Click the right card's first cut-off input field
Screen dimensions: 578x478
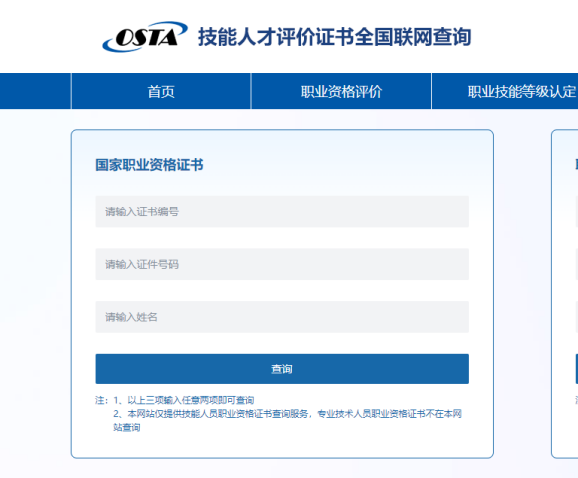(577, 212)
